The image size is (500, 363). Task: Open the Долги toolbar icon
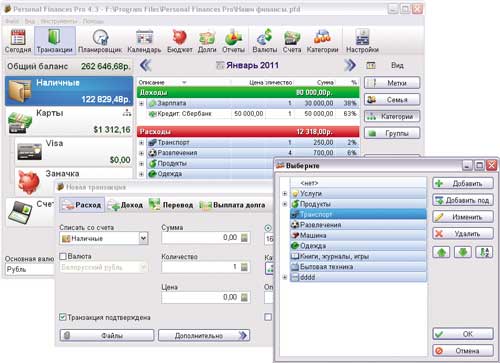207,41
